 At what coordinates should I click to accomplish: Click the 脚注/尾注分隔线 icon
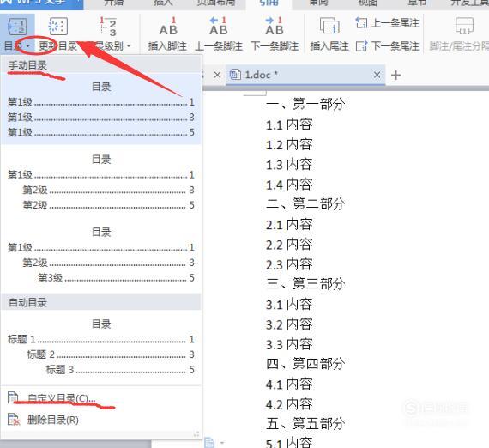(464, 27)
